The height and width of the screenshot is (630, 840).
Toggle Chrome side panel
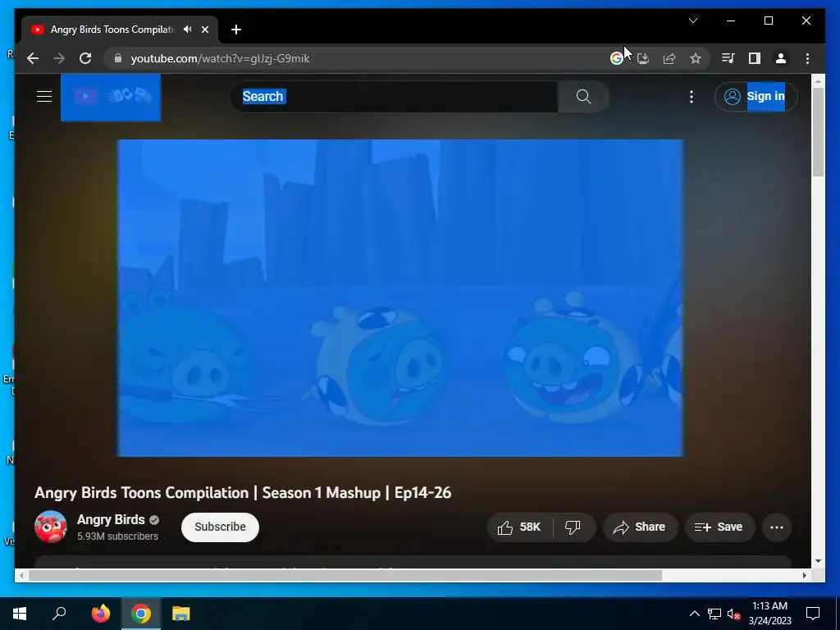(755, 58)
